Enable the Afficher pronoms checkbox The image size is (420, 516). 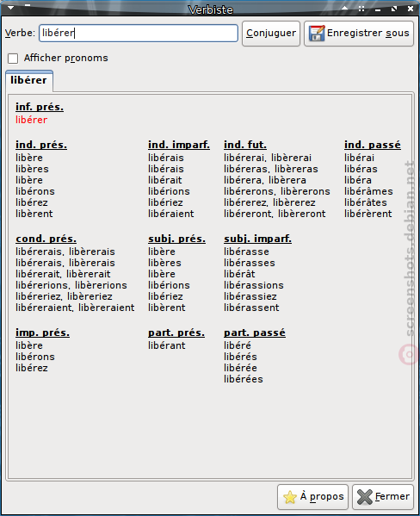pos(13,59)
